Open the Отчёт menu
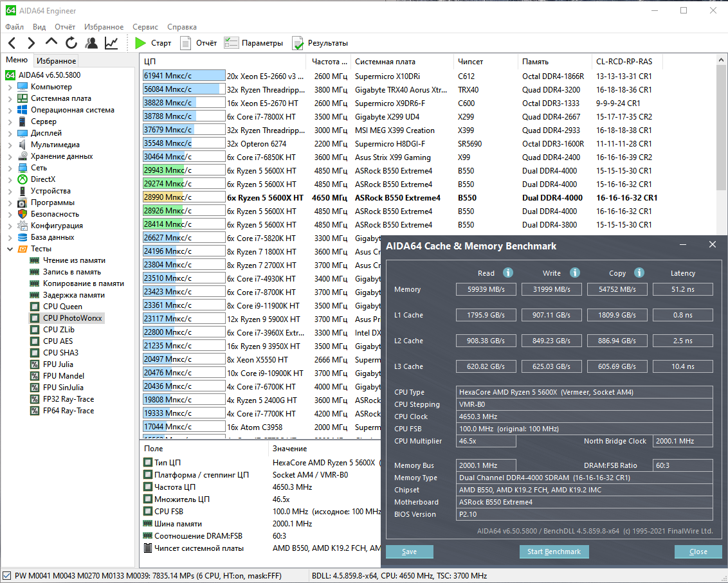Image resolution: width=728 pixels, height=583 pixels. pyautogui.click(x=64, y=27)
